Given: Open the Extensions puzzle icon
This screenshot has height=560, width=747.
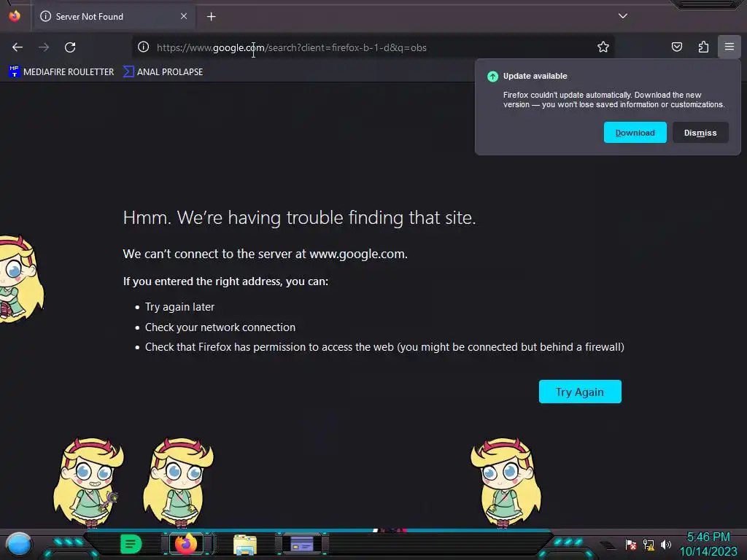Looking at the screenshot, I should [x=703, y=47].
